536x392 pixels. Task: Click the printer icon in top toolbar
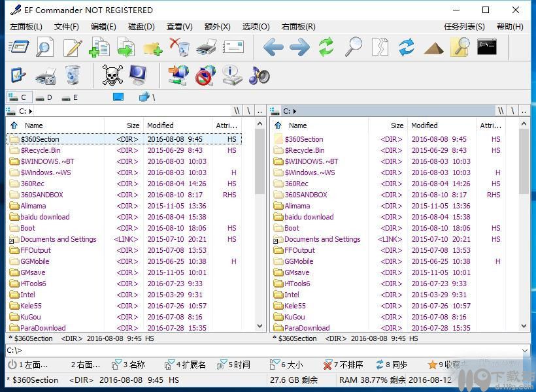coord(207,47)
